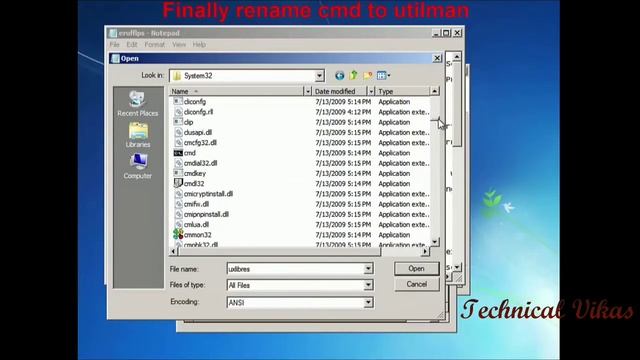The width and height of the screenshot is (640, 360).
Task: Click file list horizontal scroll right arrow
Action: click(x=425, y=251)
